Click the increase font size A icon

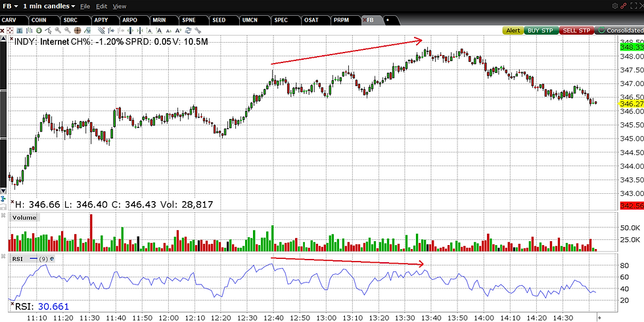178,30
